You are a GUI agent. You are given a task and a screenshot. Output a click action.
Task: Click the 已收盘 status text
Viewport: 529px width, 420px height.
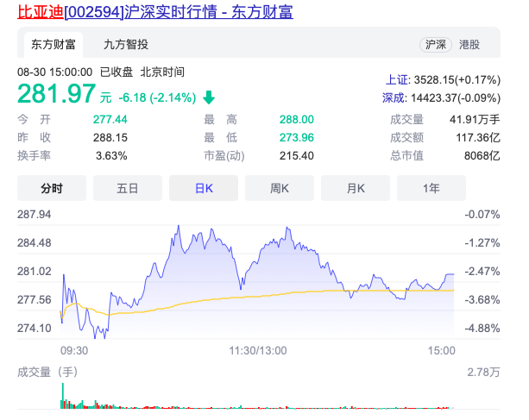(x=117, y=72)
